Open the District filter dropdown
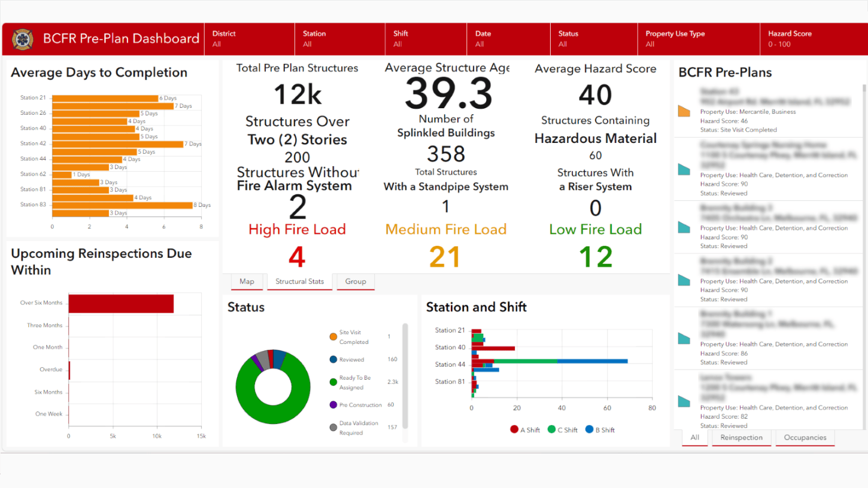Viewport: 868px width, 488px height. pos(249,38)
